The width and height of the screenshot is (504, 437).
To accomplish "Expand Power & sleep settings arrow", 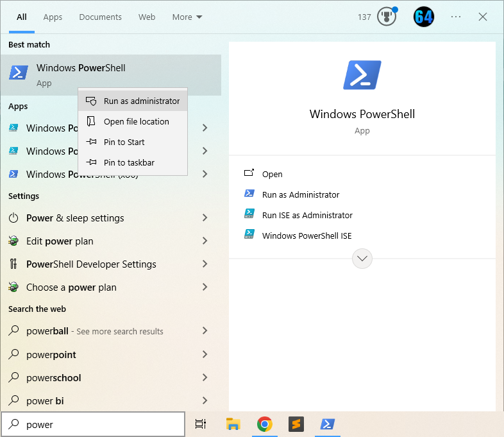I will pos(205,218).
